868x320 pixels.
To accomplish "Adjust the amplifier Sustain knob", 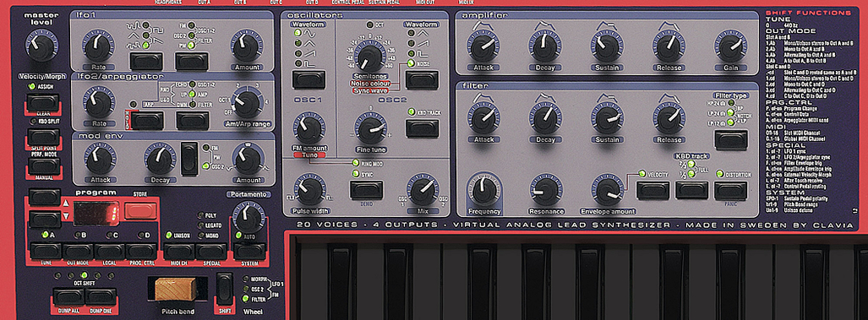I will [607, 46].
